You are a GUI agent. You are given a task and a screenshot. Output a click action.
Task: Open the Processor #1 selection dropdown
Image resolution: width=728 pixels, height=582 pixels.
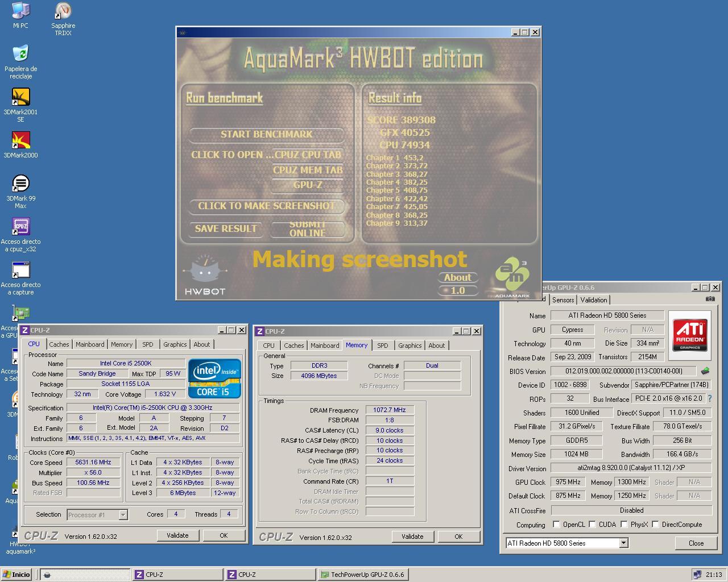[123, 515]
